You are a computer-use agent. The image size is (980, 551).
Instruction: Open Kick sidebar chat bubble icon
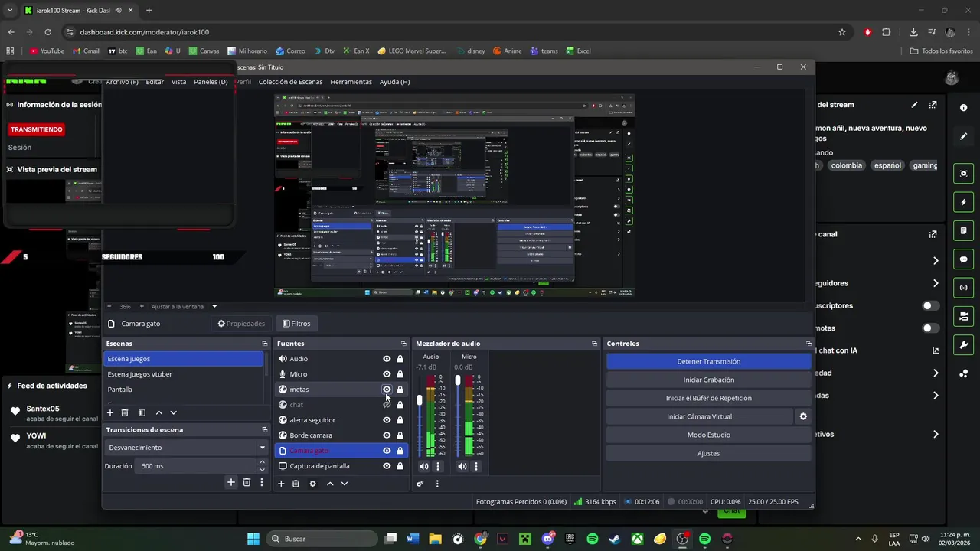(x=963, y=259)
